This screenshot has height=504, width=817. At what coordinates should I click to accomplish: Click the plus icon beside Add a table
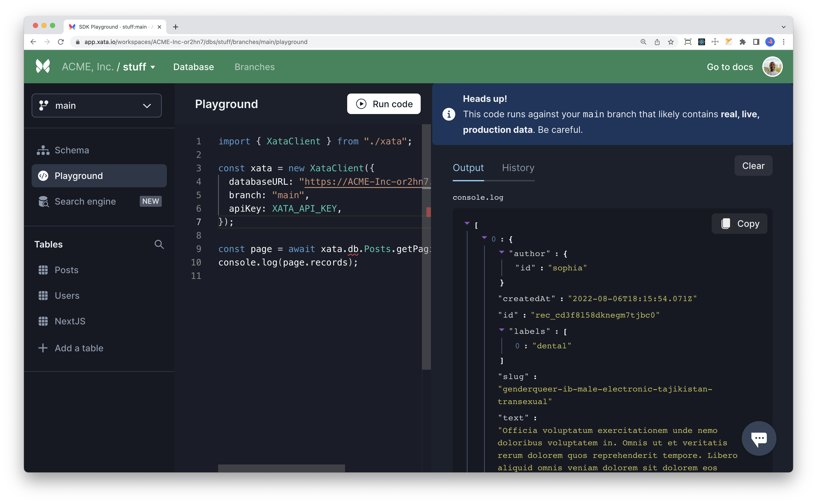tap(43, 348)
